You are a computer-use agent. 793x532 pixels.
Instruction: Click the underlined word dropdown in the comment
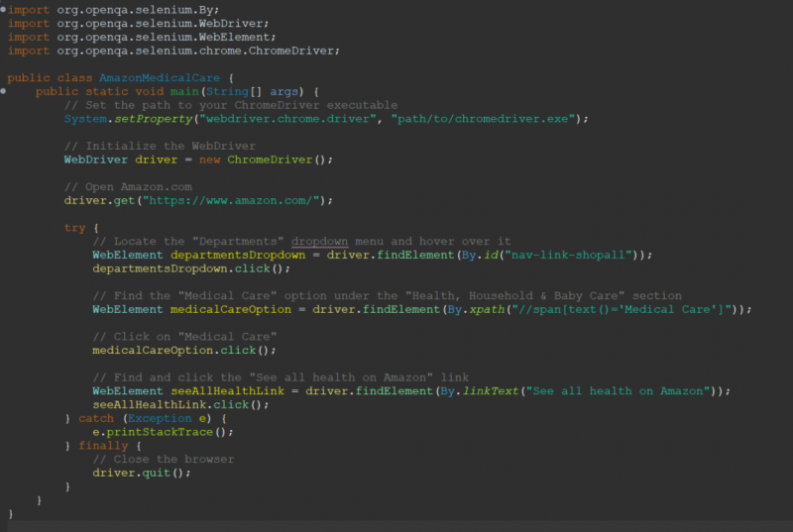[x=319, y=242]
